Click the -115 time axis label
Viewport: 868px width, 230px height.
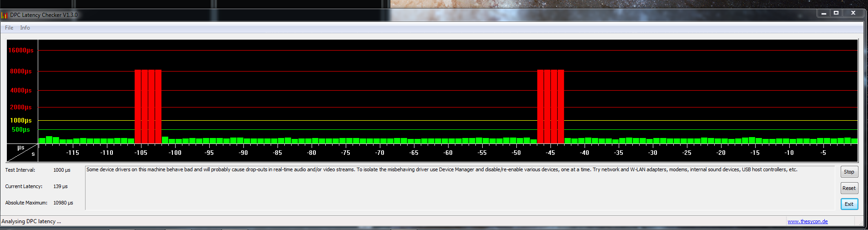73,153
